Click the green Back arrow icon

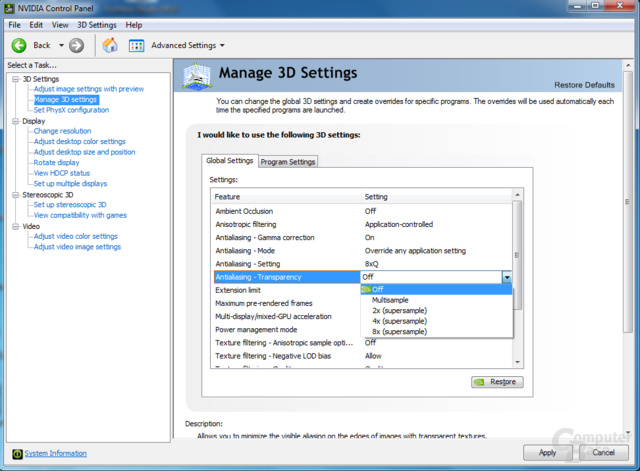[19, 45]
